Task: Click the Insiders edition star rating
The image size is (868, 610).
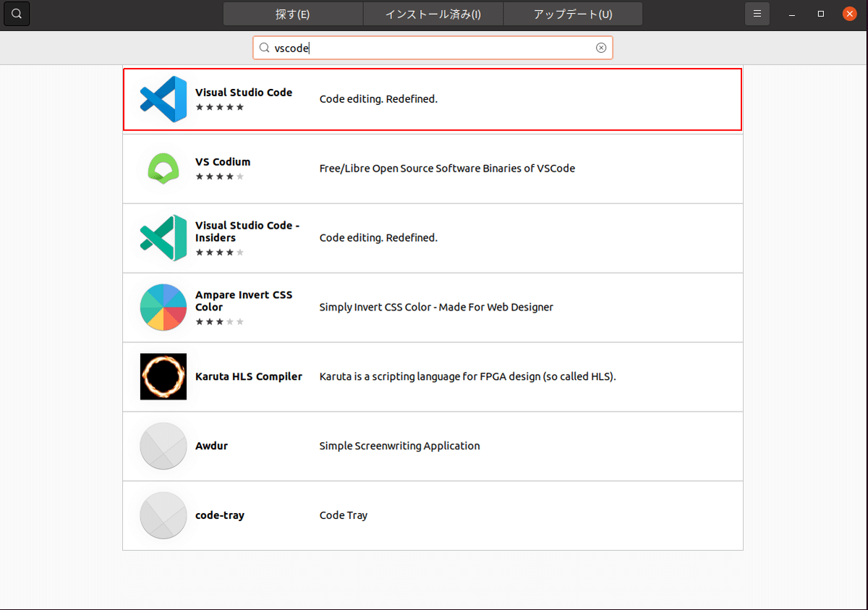Action: coord(220,253)
